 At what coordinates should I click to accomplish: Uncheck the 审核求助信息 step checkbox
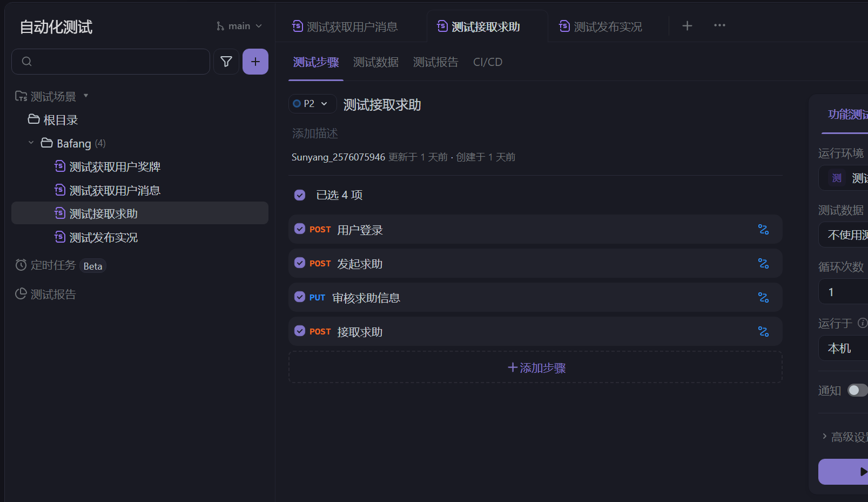[x=300, y=297]
